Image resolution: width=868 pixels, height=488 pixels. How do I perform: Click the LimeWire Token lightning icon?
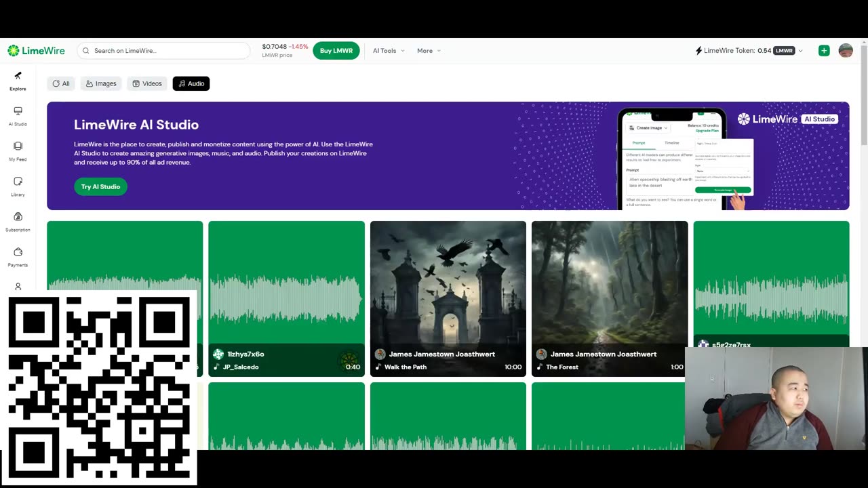click(x=698, y=51)
